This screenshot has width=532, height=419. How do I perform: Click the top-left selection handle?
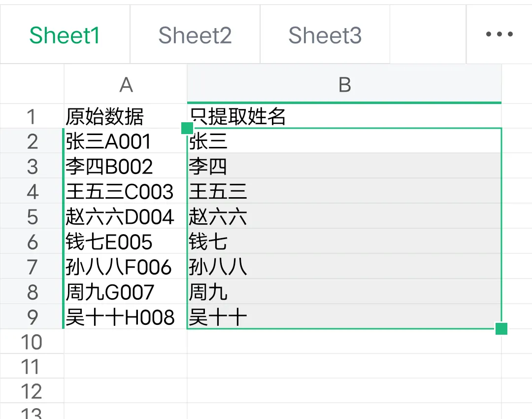187,128
